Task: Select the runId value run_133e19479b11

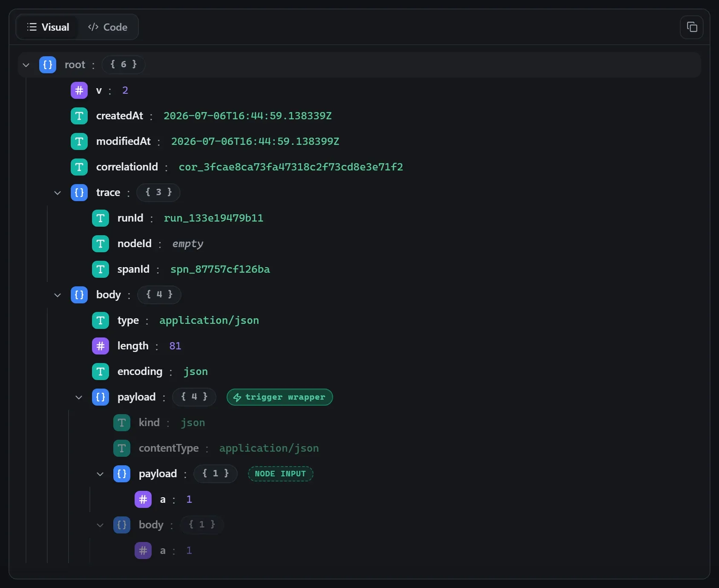Action: pyautogui.click(x=213, y=218)
